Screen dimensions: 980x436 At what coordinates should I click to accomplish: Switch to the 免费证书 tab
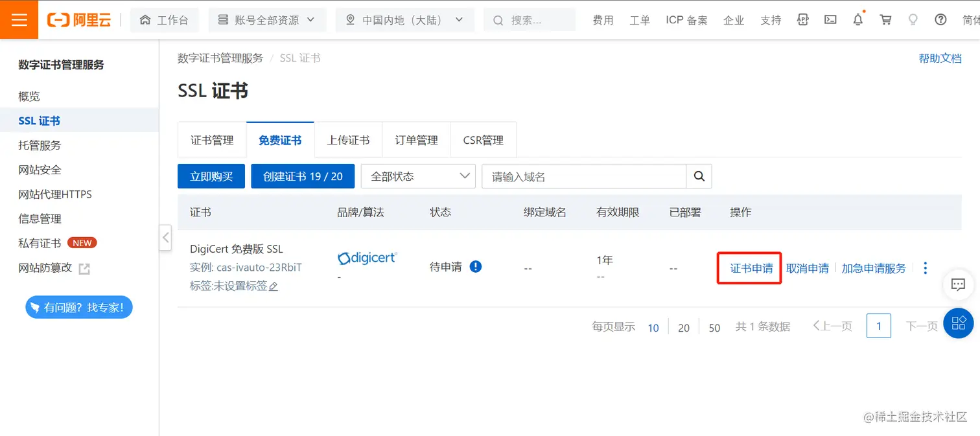(280, 140)
